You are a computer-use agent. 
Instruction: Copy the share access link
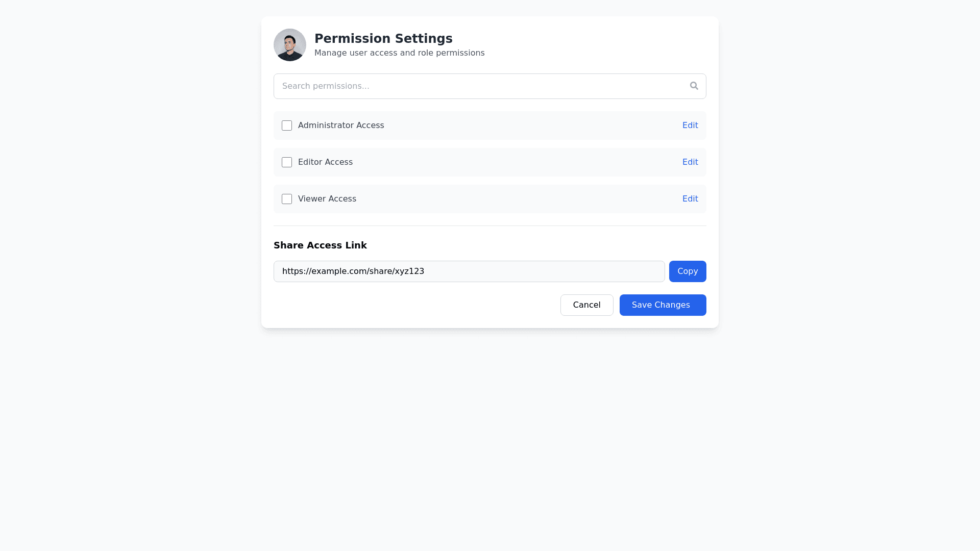pos(687,271)
